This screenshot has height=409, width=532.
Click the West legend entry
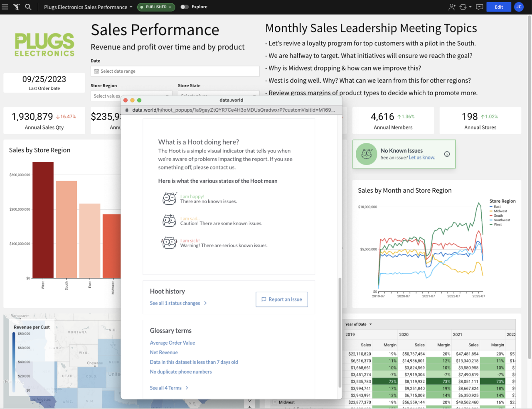pyautogui.click(x=496, y=225)
